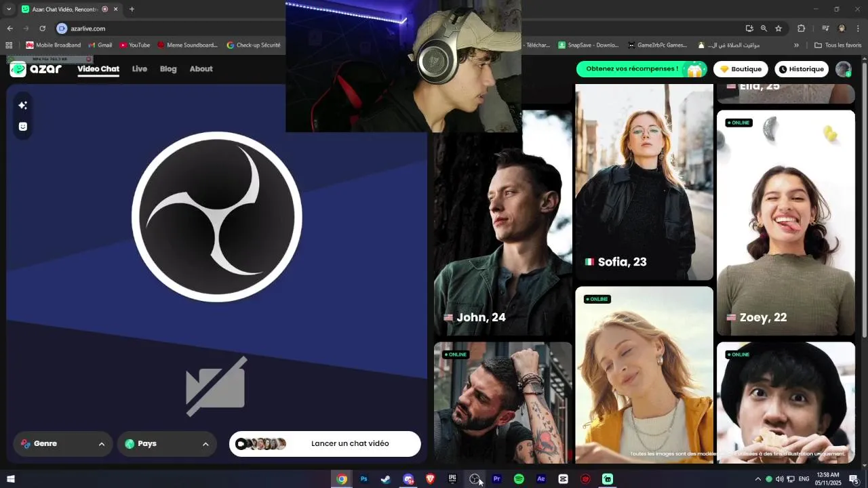Switch to OBS Studio in the taskbar
Viewport: 868px width, 488px height.
pyautogui.click(x=475, y=479)
